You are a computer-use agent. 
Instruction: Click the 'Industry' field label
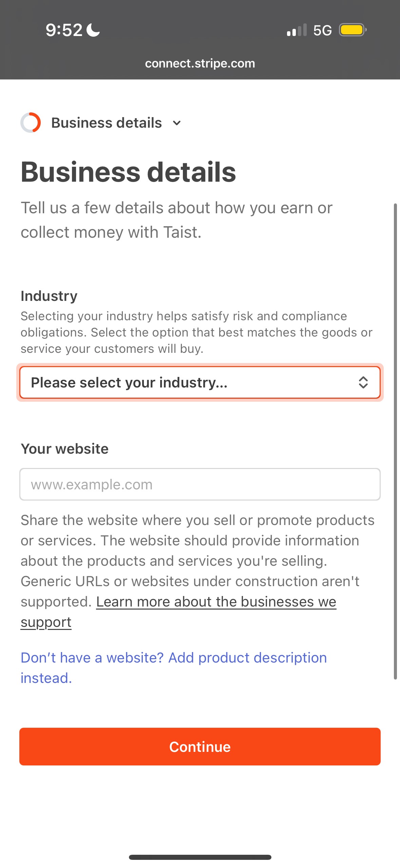pos(49,296)
